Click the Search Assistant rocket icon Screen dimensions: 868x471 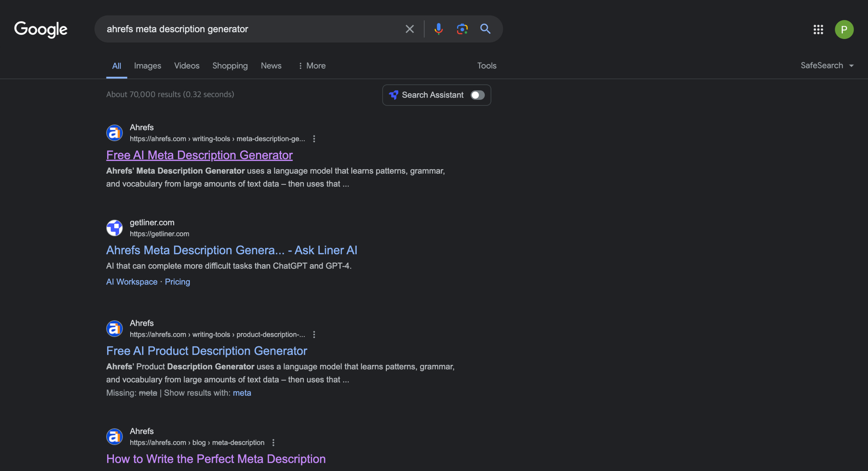(x=393, y=95)
